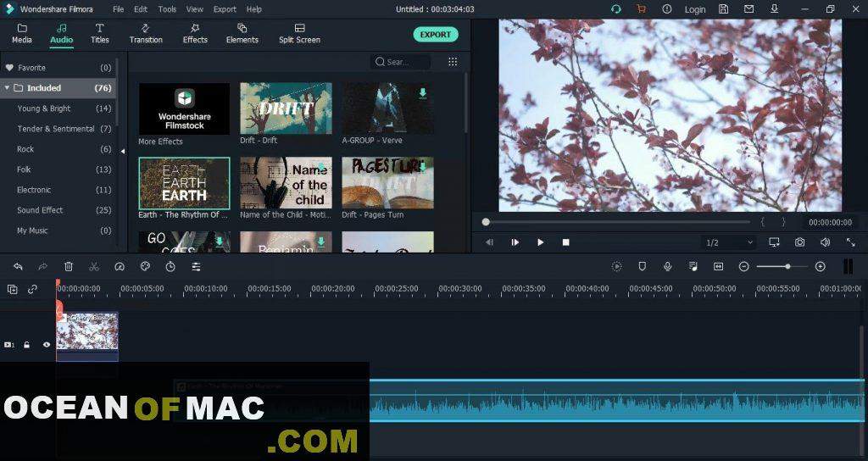Screen dimensions: 868x461
Task: Open the Transition tab
Action: tap(146, 34)
